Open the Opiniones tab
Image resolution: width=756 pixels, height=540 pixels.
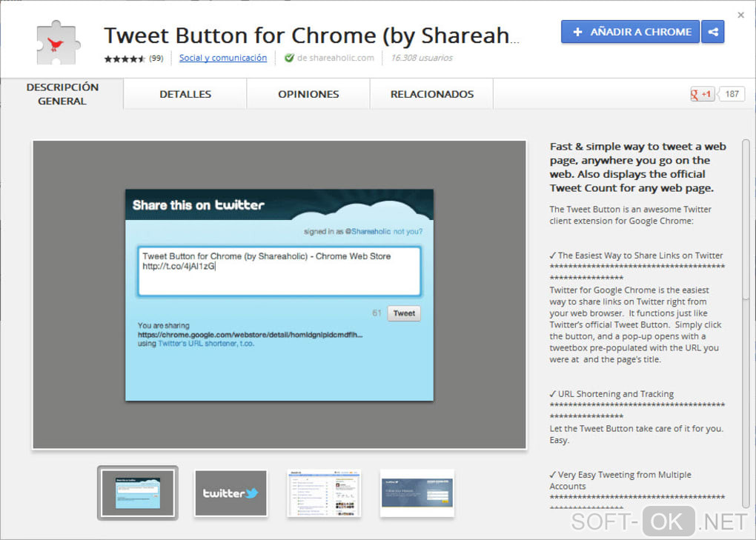[x=308, y=94]
